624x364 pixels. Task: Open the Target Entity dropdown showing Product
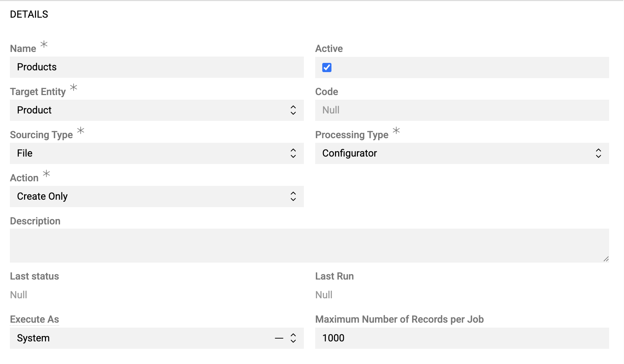coord(149,110)
